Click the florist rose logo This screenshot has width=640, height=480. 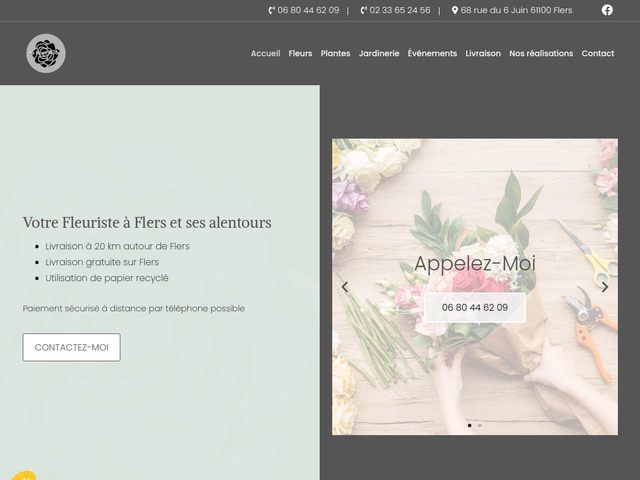(x=46, y=53)
